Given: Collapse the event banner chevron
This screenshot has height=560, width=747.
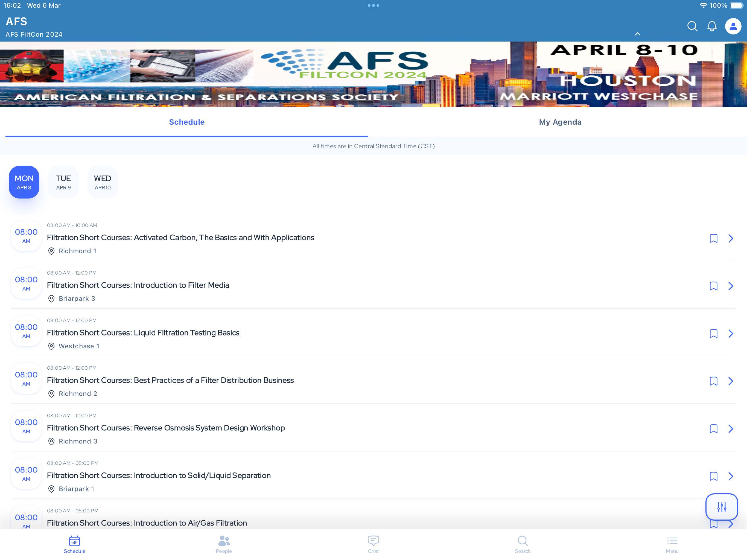Looking at the screenshot, I should 638,34.
